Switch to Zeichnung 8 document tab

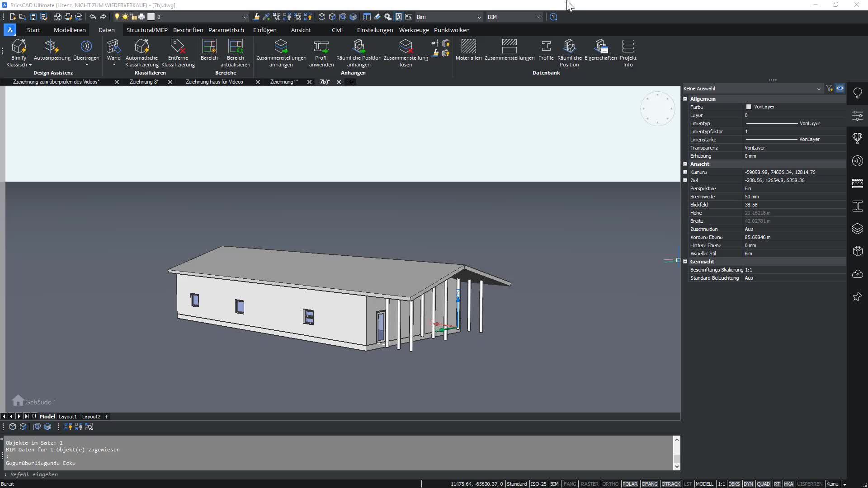[144, 82]
